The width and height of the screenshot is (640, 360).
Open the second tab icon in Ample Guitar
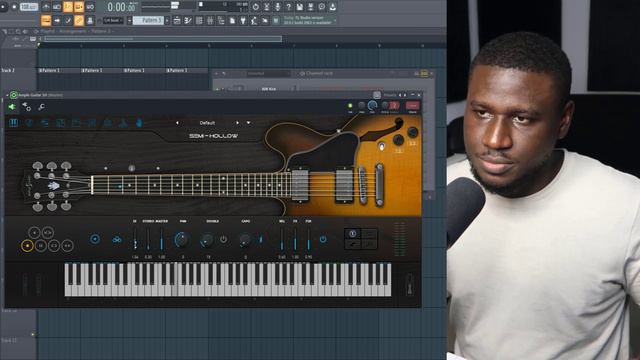coord(29,123)
